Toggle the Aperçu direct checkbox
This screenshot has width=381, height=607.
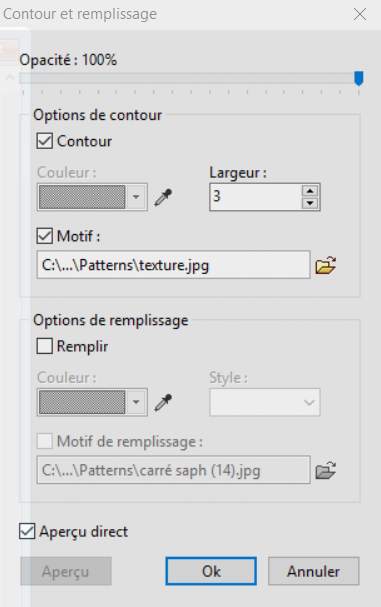click(27, 532)
